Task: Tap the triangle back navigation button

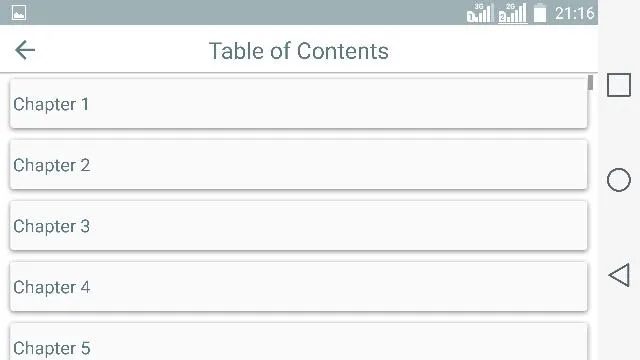Action: [x=619, y=275]
